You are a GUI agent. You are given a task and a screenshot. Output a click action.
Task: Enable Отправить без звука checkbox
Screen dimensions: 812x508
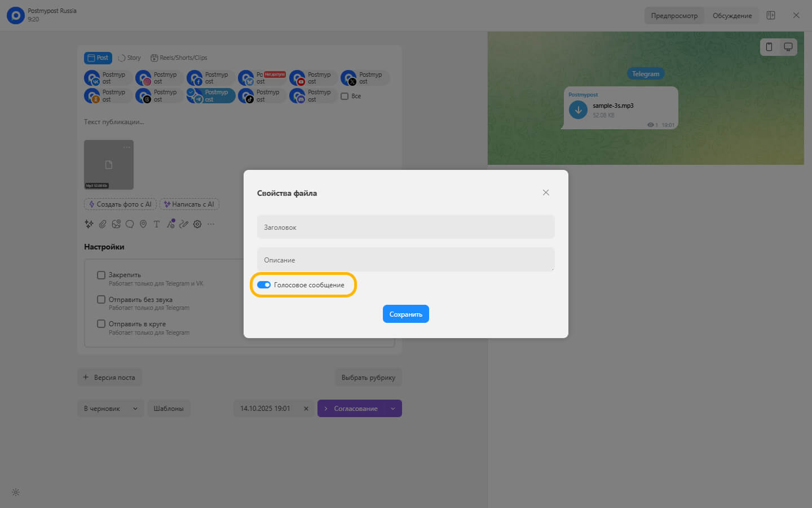click(101, 300)
